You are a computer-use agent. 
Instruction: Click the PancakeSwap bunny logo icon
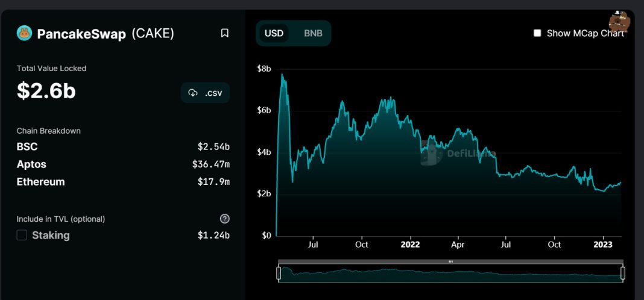(25, 33)
